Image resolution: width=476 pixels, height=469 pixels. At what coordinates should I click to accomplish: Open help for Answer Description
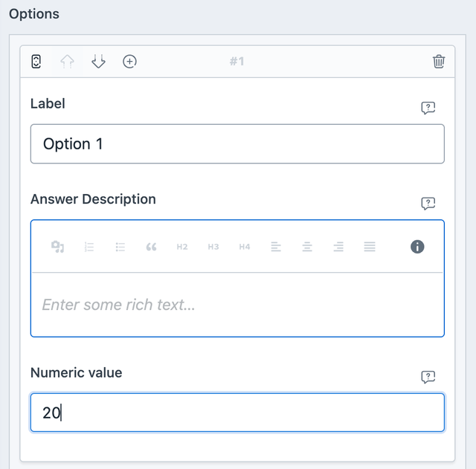(428, 203)
